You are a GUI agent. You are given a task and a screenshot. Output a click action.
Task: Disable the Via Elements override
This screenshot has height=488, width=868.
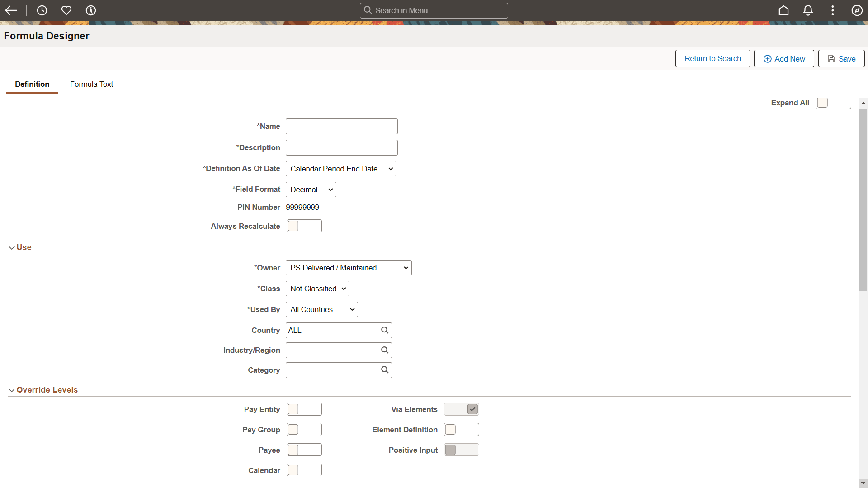461,409
